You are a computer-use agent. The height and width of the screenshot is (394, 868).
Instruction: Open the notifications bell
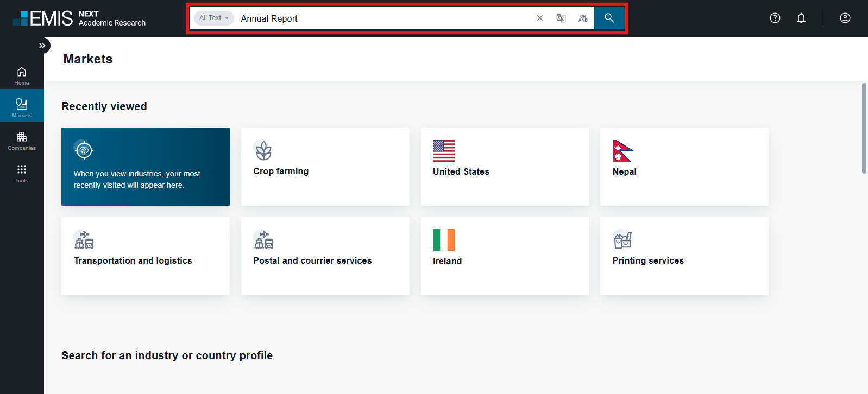pos(801,18)
